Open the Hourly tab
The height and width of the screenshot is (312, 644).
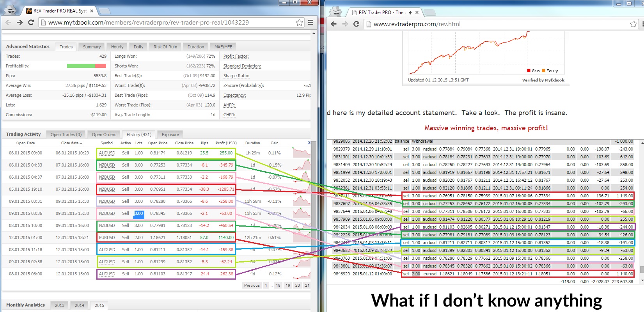[117, 46]
